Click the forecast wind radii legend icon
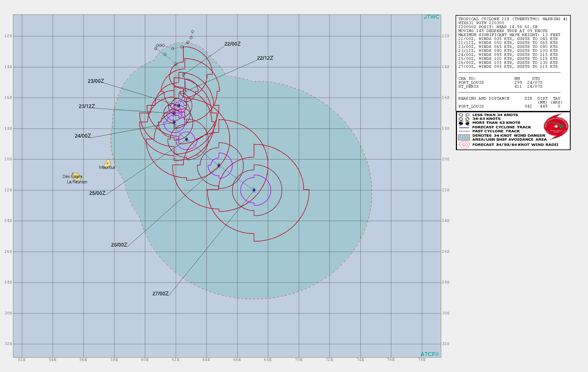The width and height of the screenshot is (588, 372). click(464, 145)
